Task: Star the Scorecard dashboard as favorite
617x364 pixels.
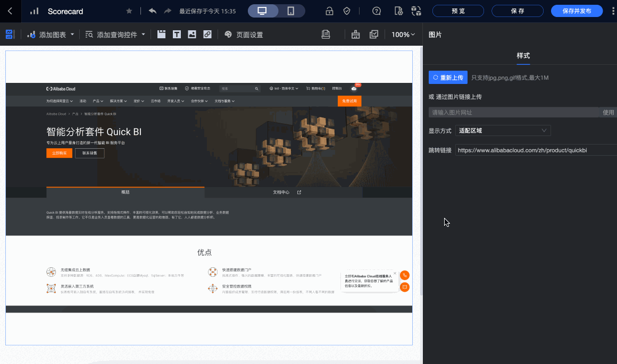Action: tap(129, 11)
